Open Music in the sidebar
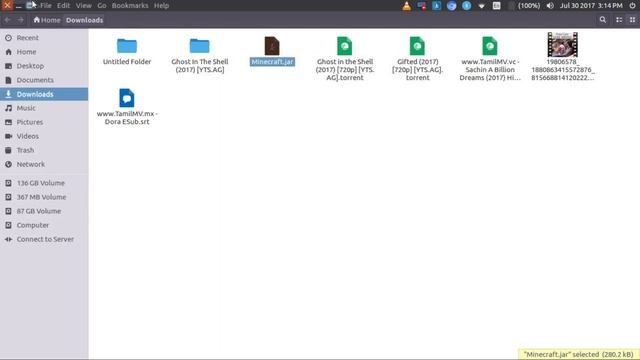Viewport: 640px width, 360px height. coord(44,108)
